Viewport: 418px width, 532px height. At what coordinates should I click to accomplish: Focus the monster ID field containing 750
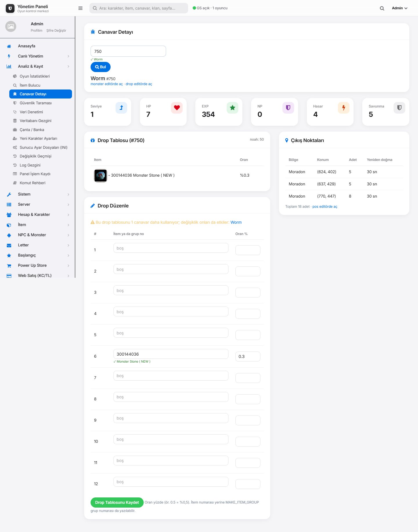[x=128, y=51]
